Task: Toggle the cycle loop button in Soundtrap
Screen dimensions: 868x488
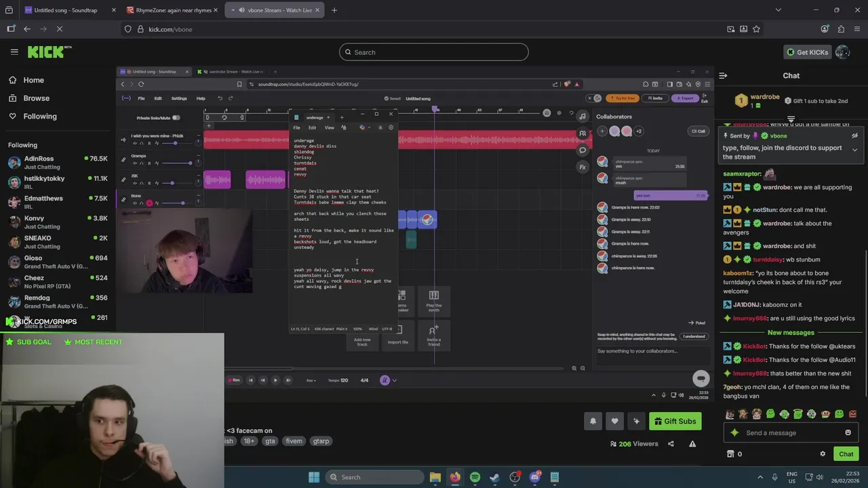Action: [224, 117]
